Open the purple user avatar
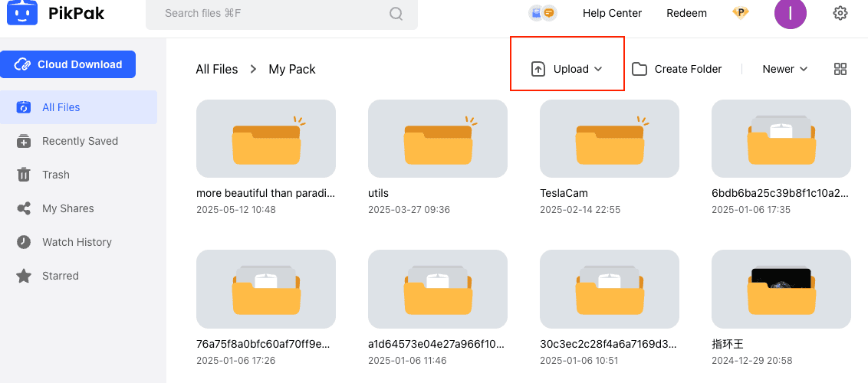Viewport: 868px width, 383px height. click(x=790, y=13)
